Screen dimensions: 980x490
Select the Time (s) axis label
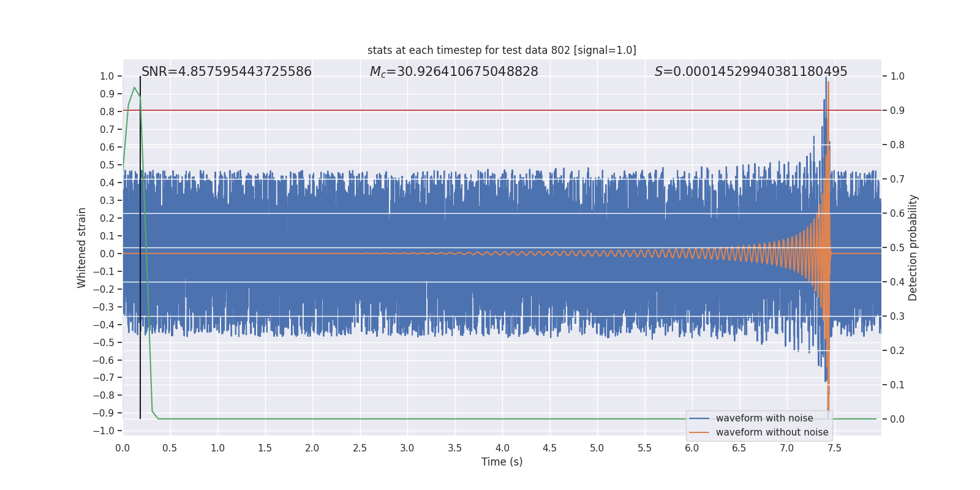(502, 462)
